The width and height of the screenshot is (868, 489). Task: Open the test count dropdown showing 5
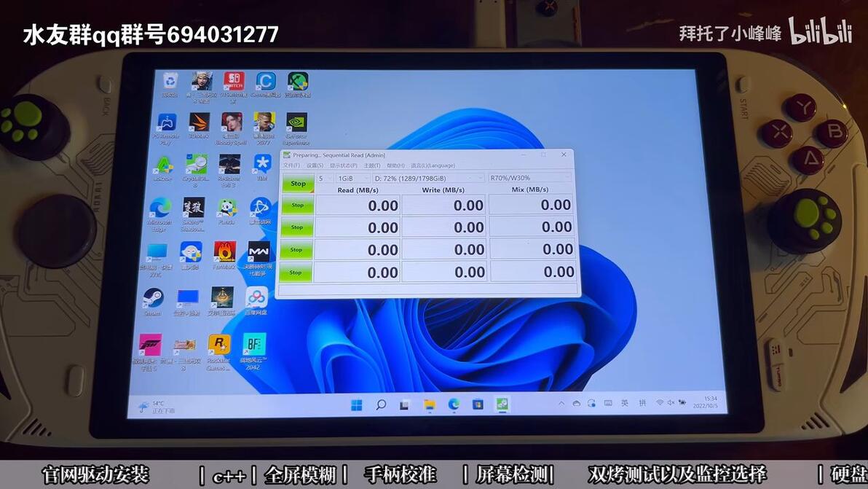(325, 179)
